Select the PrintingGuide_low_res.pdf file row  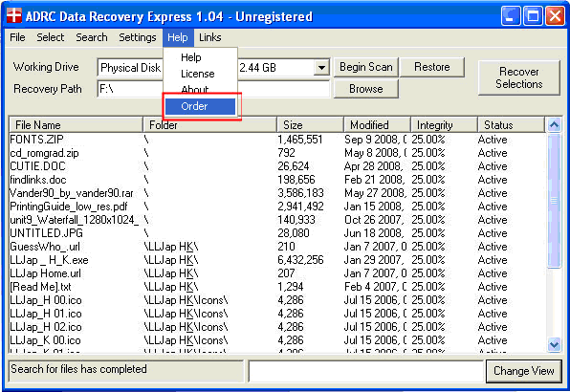pos(277,207)
